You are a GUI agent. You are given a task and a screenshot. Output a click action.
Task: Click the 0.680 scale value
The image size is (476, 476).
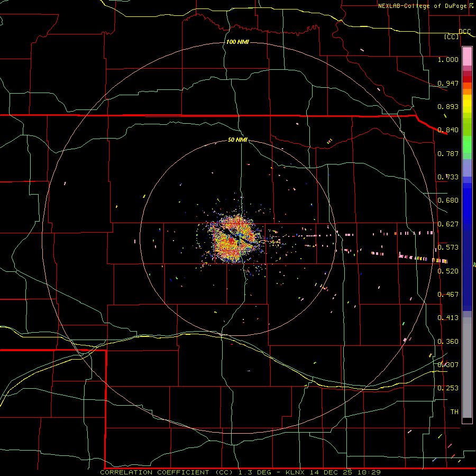(448, 200)
